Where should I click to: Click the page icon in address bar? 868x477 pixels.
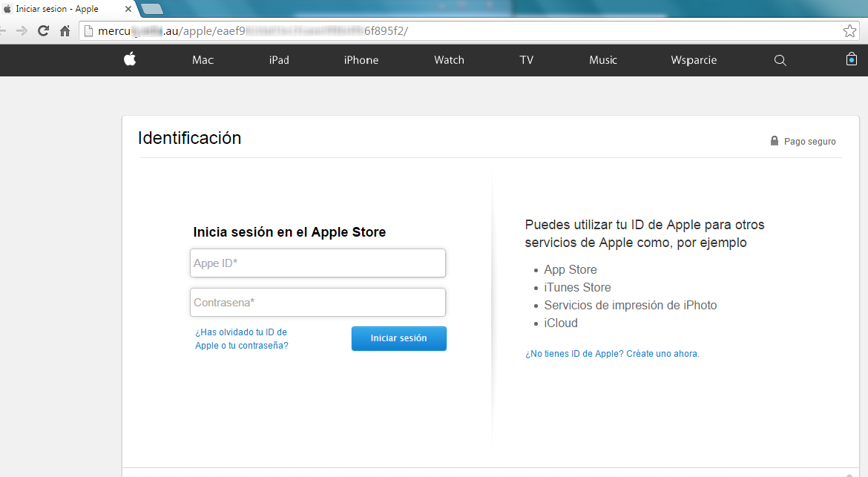(88, 31)
